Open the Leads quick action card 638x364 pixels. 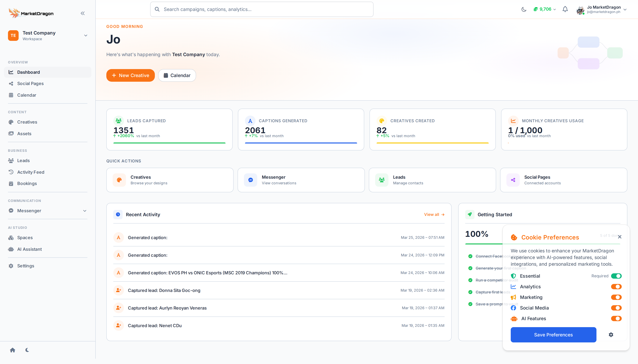tap(432, 180)
